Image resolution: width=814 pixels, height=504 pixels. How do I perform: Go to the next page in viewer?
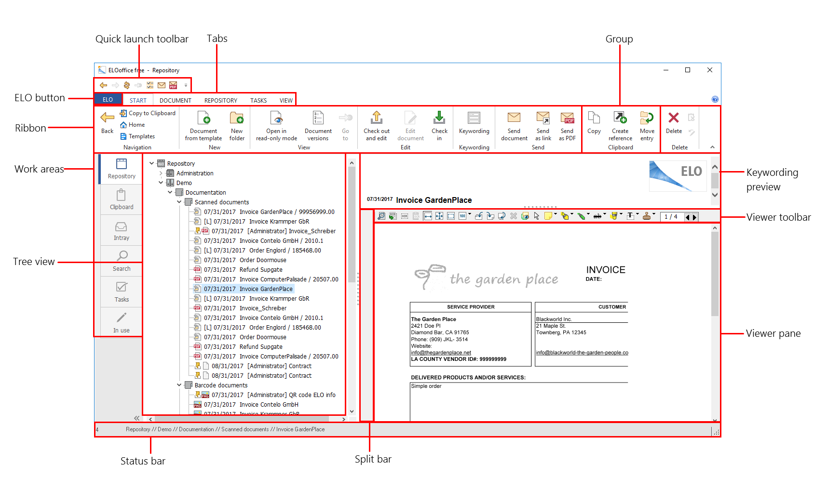[694, 217]
